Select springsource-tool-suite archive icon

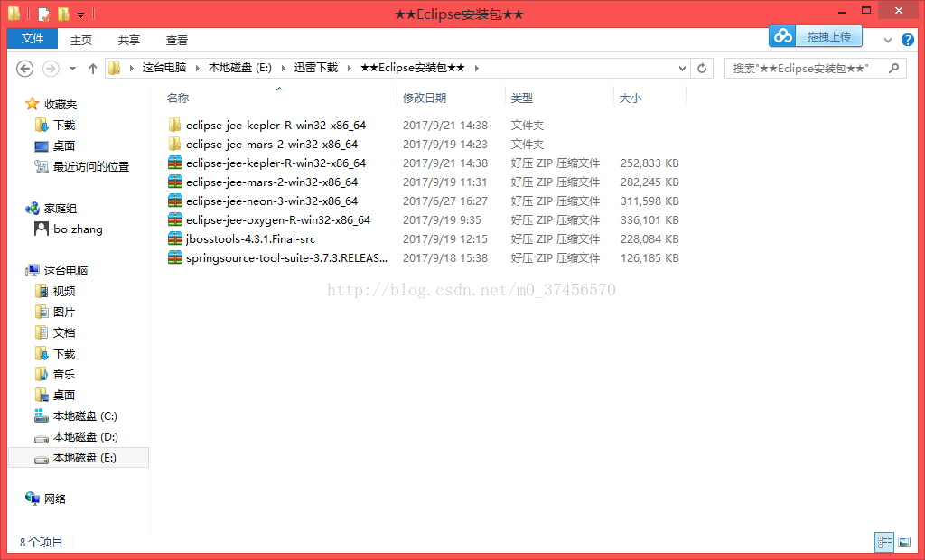tap(175, 258)
